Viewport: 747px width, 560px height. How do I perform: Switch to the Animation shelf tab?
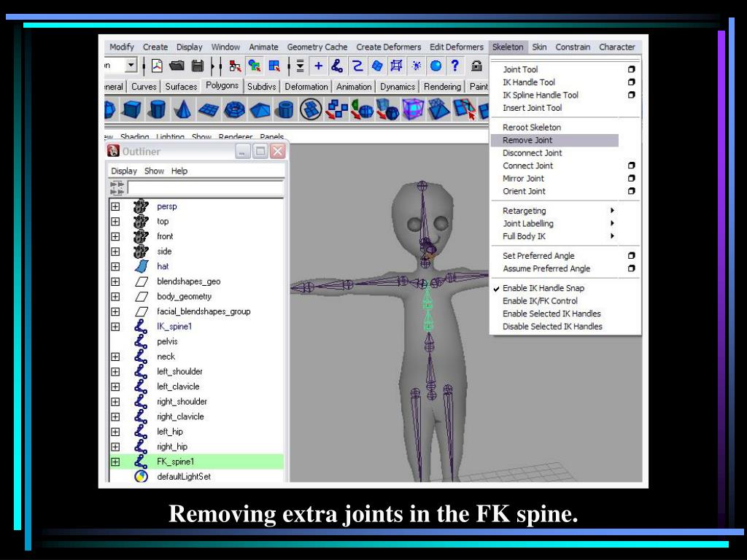pyautogui.click(x=354, y=87)
